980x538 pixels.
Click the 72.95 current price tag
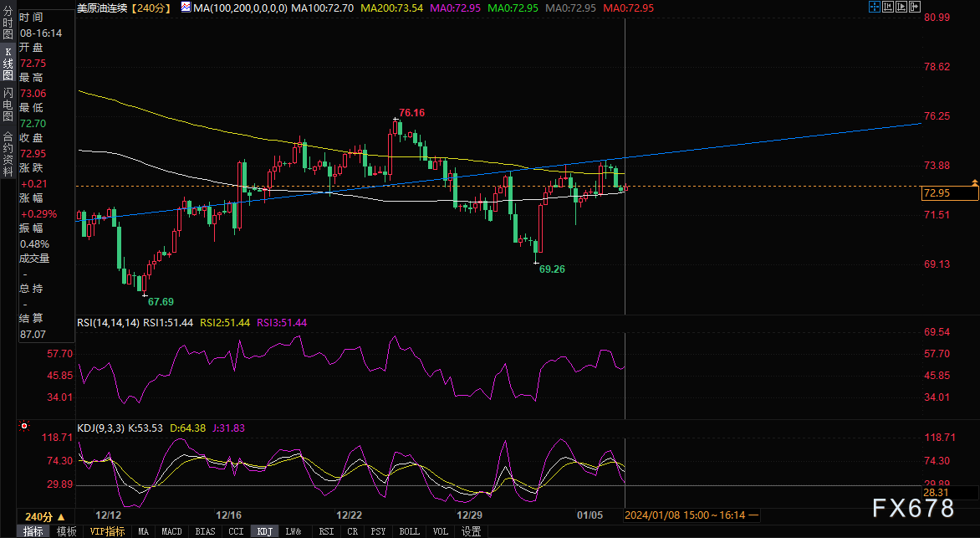[949, 193]
